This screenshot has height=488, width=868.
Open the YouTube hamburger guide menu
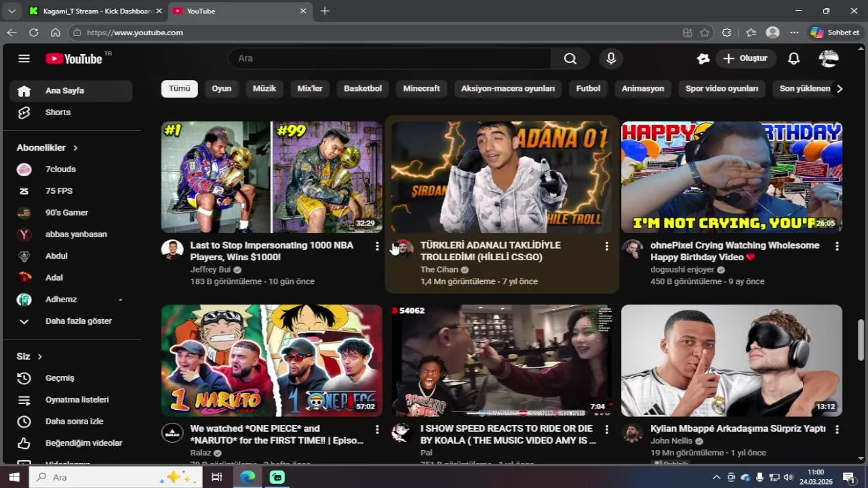click(x=24, y=58)
